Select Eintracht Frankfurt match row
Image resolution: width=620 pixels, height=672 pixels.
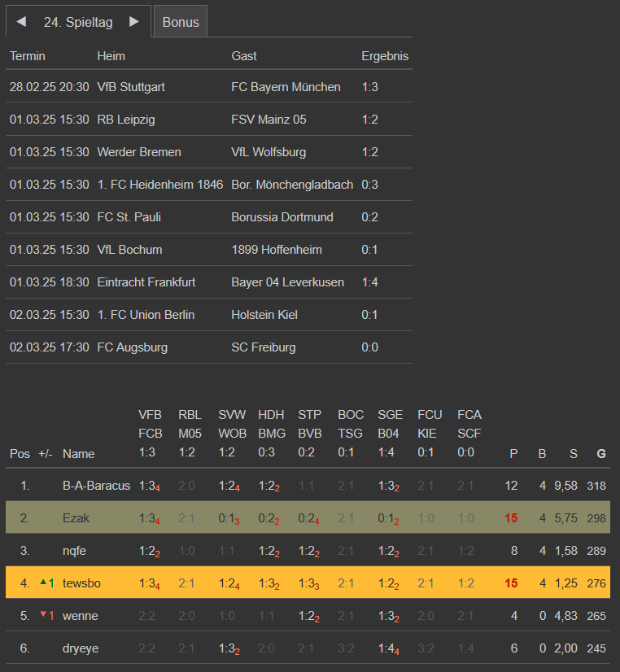[146, 282]
